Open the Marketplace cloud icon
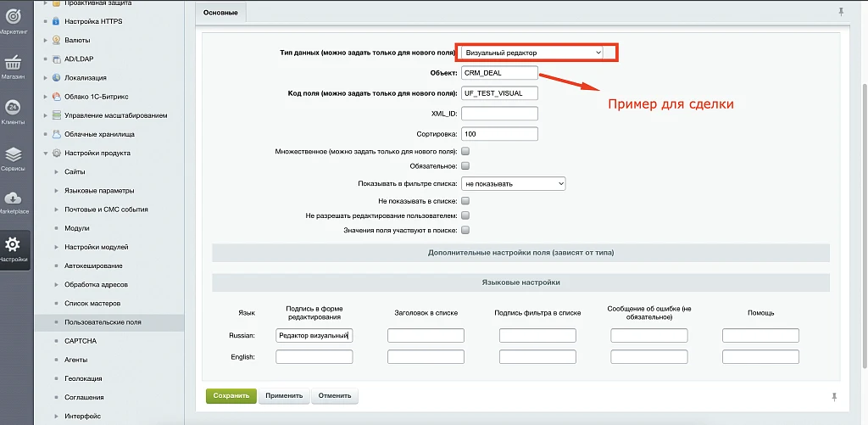 pyautogui.click(x=14, y=198)
